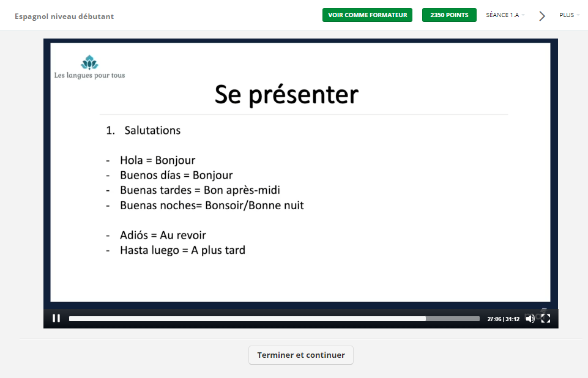The width and height of the screenshot is (588, 378).
Task: Click the Les langues pour tous logo
Action: point(89,67)
